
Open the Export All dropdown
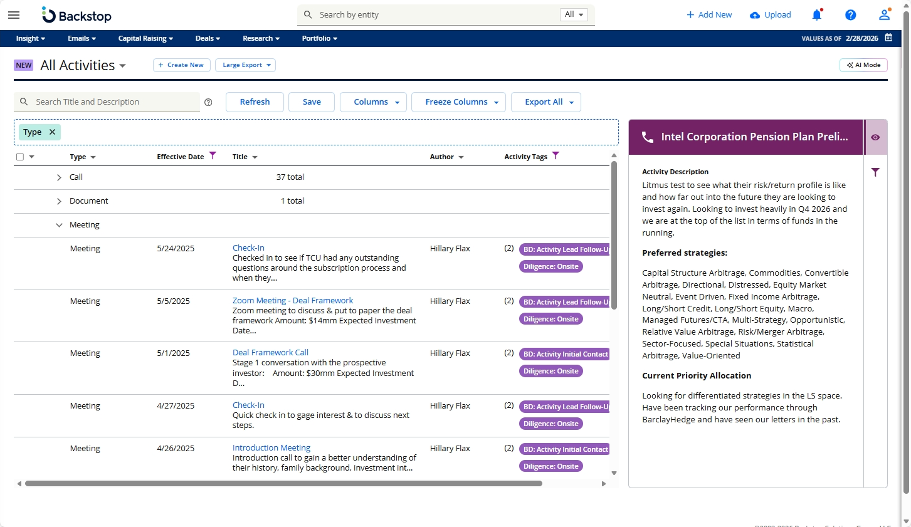[x=546, y=102]
